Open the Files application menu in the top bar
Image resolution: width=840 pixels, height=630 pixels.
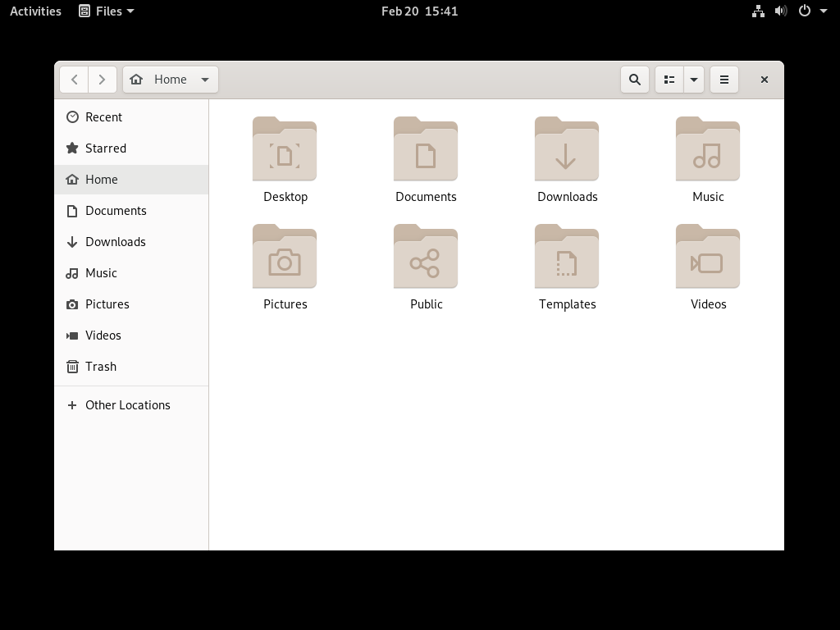106,11
